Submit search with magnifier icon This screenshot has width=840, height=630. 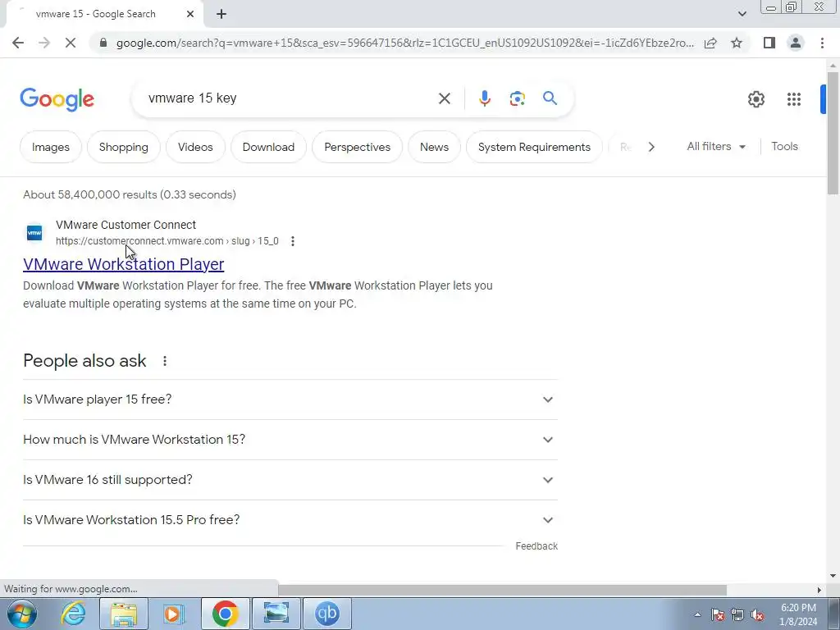pos(550,98)
